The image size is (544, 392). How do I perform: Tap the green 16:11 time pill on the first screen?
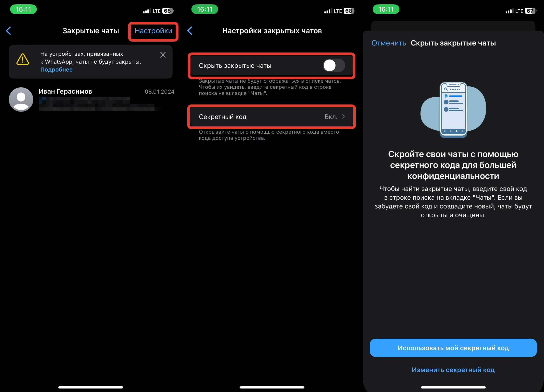click(x=23, y=9)
